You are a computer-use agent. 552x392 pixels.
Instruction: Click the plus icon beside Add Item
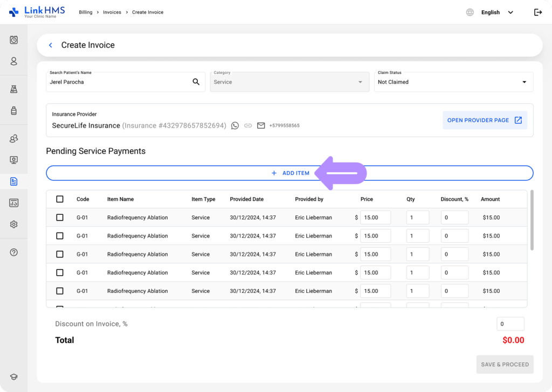pyautogui.click(x=274, y=173)
